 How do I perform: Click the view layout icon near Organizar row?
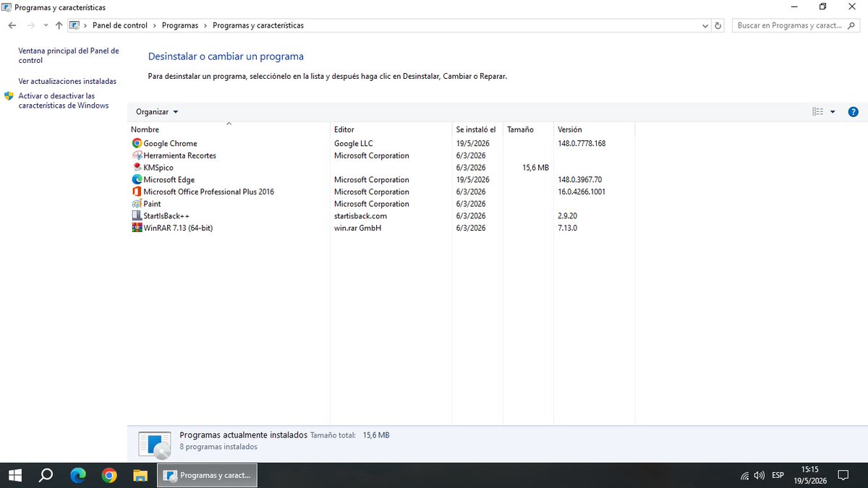pos(818,112)
